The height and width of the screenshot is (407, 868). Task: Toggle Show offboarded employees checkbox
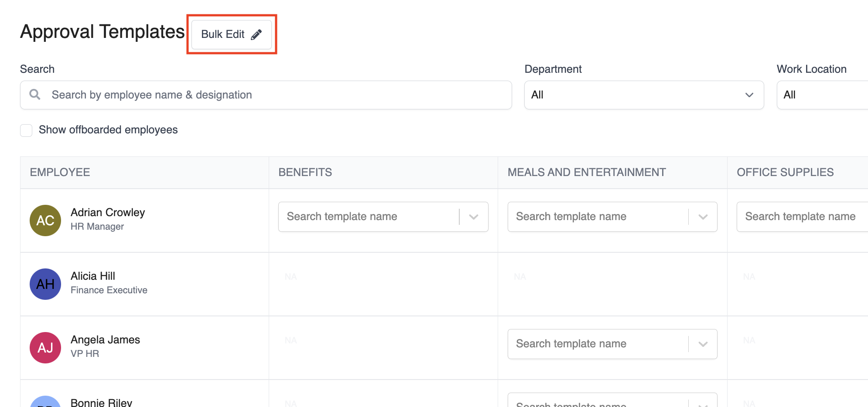(26, 130)
